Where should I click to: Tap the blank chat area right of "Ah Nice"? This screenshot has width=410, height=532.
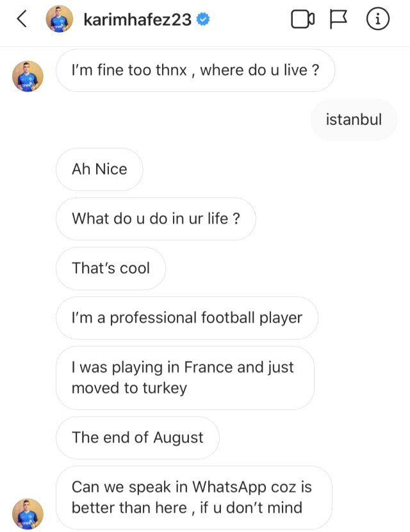pos(269,169)
